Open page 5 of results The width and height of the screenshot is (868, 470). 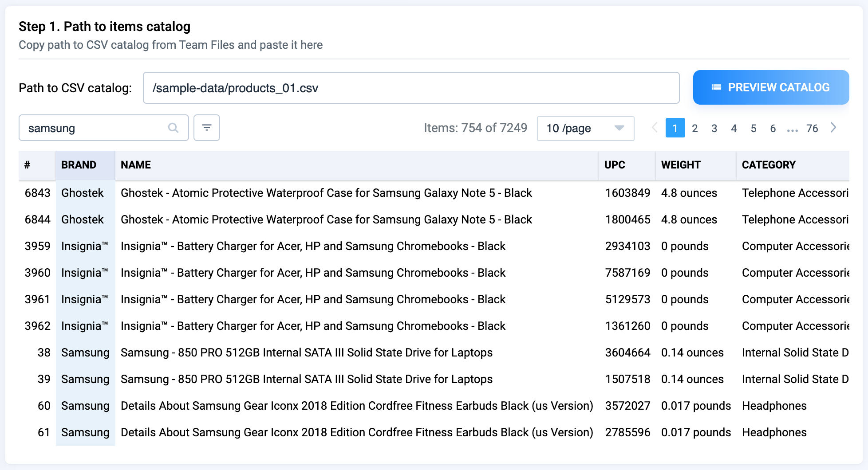coord(754,129)
